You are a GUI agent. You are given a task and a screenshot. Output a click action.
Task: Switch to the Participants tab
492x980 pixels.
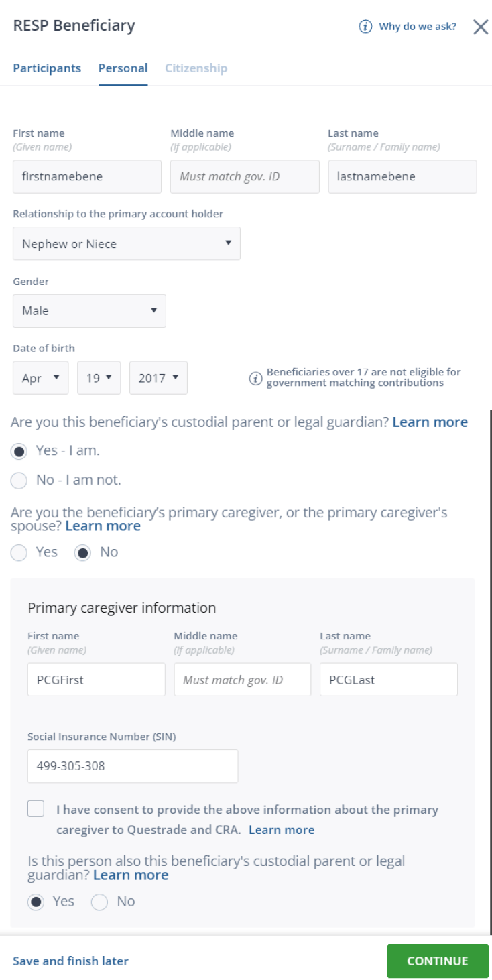click(x=47, y=68)
